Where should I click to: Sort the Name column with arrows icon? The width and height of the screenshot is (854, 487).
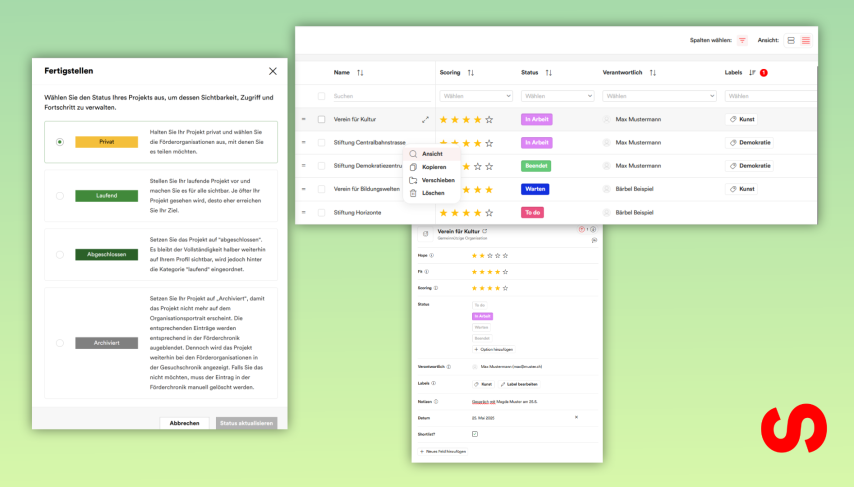pyautogui.click(x=360, y=73)
